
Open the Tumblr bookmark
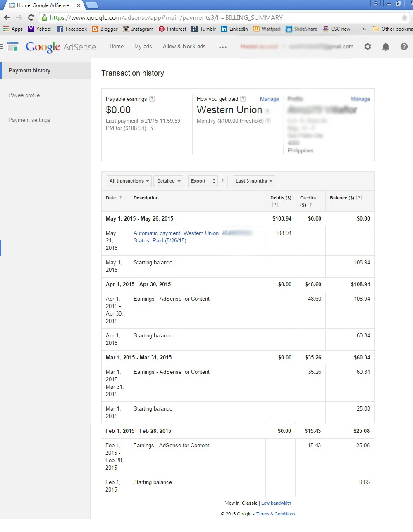204,29
